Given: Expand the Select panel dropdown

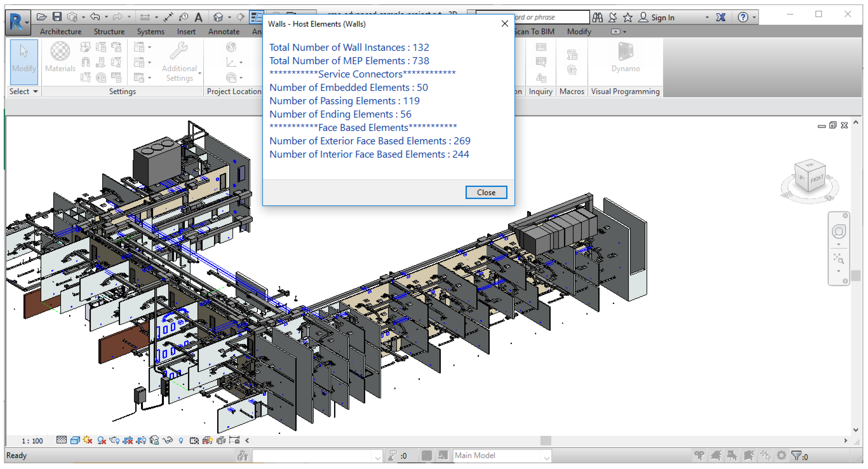Looking at the screenshot, I should click(x=23, y=91).
